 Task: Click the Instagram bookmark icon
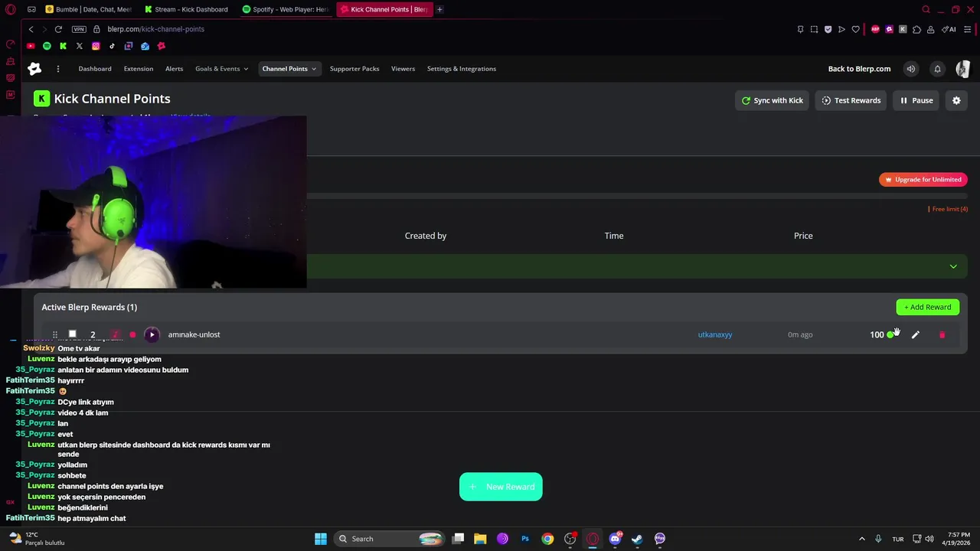(x=96, y=46)
